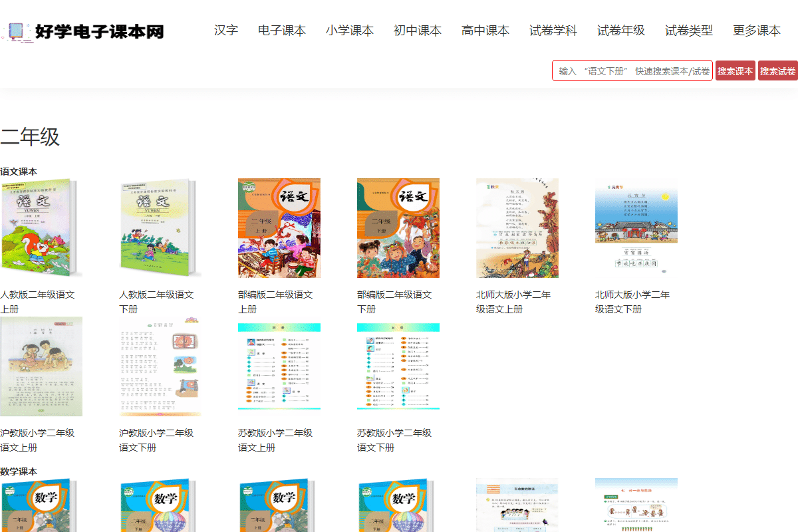Go to 小学课本 in the navigation
This screenshot has width=798, height=532.
pos(350,31)
